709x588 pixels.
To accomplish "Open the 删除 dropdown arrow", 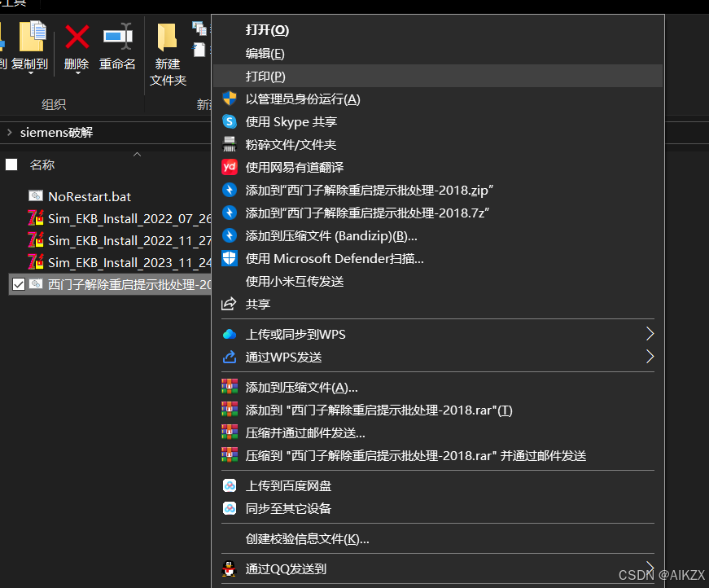I will click(77, 72).
